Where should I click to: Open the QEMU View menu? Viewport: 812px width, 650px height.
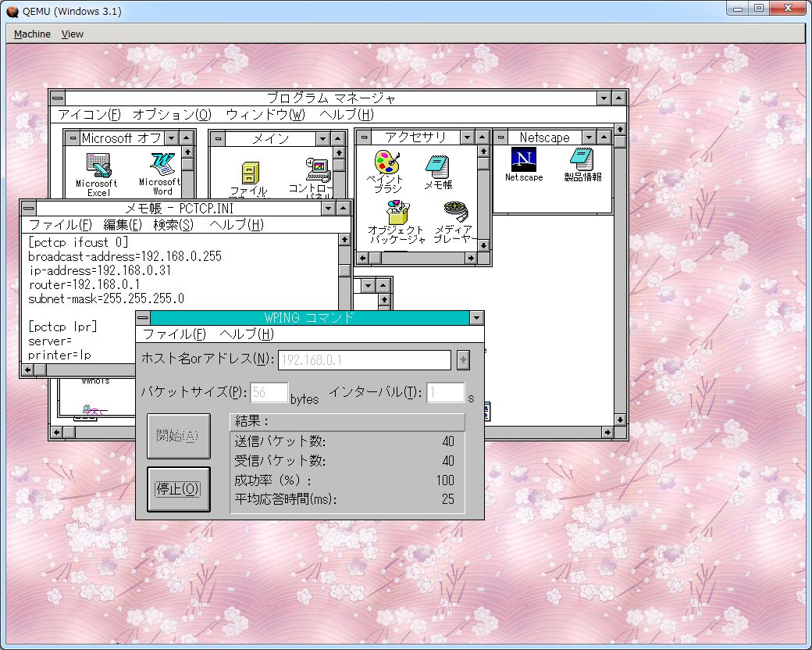pyautogui.click(x=73, y=34)
